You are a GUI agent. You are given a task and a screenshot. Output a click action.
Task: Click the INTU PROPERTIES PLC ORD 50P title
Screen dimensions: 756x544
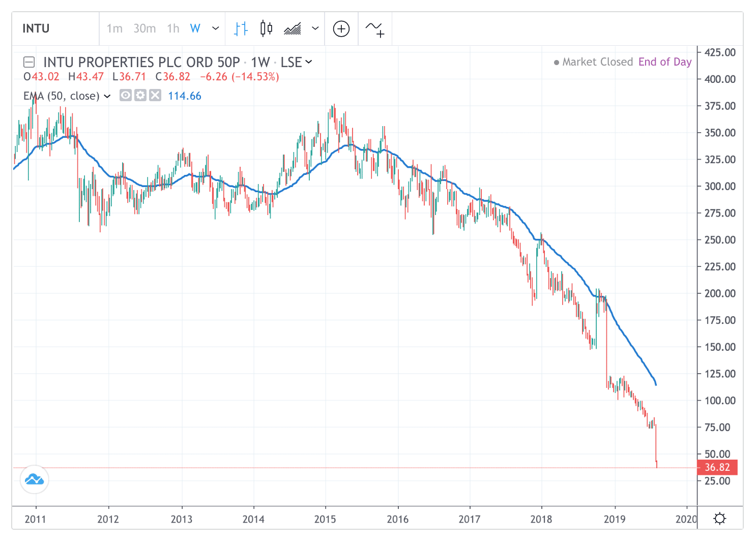click(141, 62)
